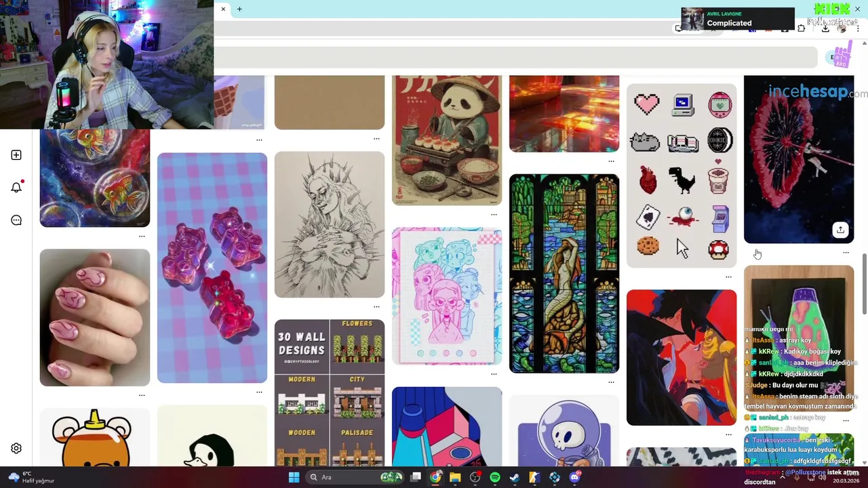This screenshot has width=868, height=488.
Task: Open the red fireworks space art pin
Action: click(x=799, y=159)
